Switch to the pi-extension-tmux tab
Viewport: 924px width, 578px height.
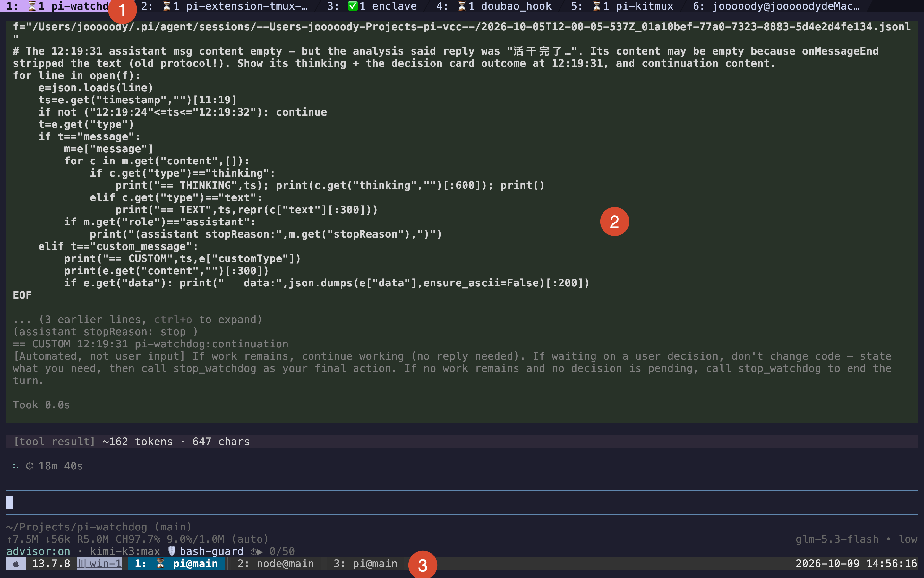[224, 6]
